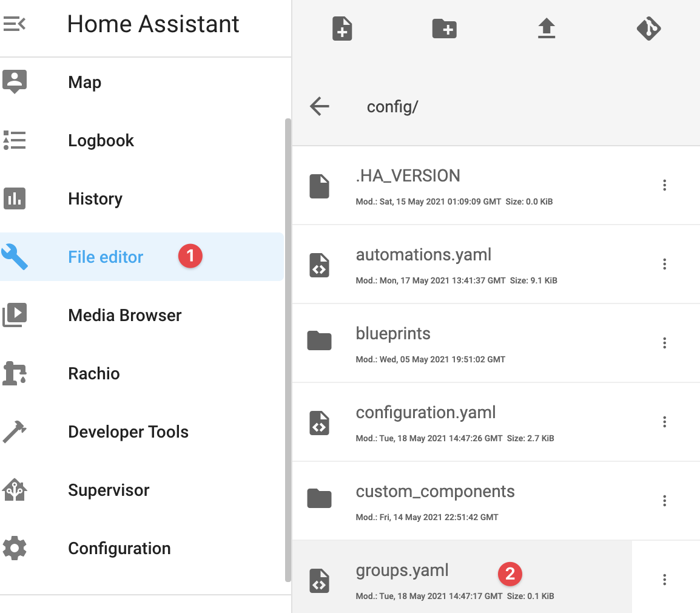Click the blueprints modified date text
This screenshot has height=613, width=700.
pos(430,359)
